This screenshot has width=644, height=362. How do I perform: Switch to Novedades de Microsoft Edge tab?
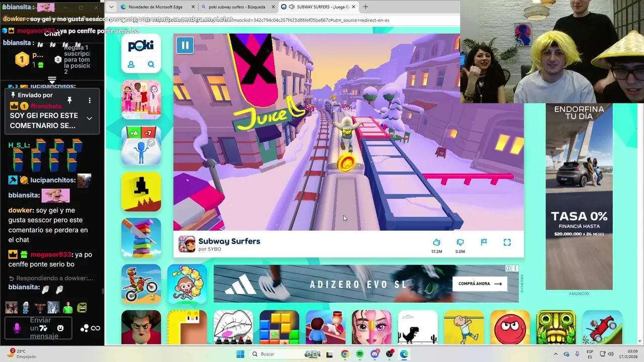pyautogui.click(x=157, y=7)
